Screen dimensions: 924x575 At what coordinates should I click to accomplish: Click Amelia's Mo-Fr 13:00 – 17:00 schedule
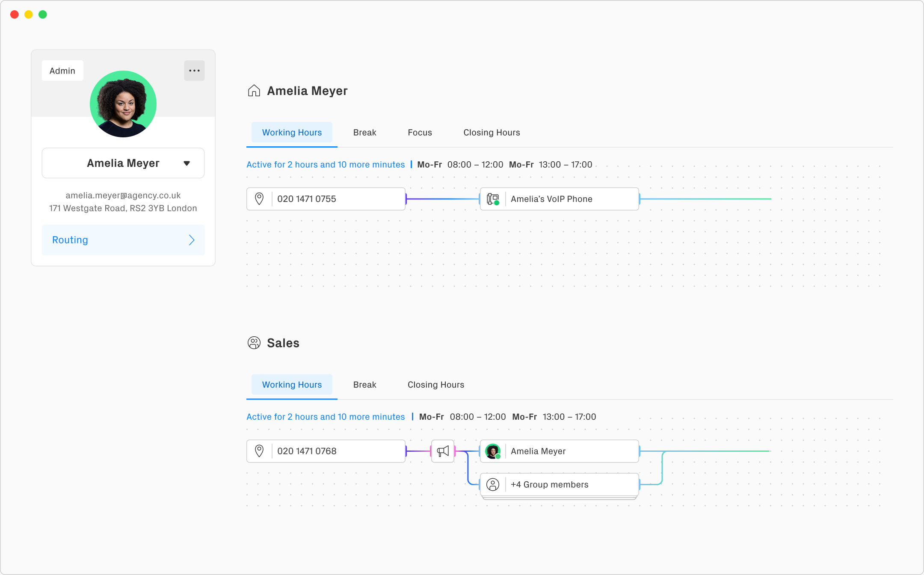point(551,165)
